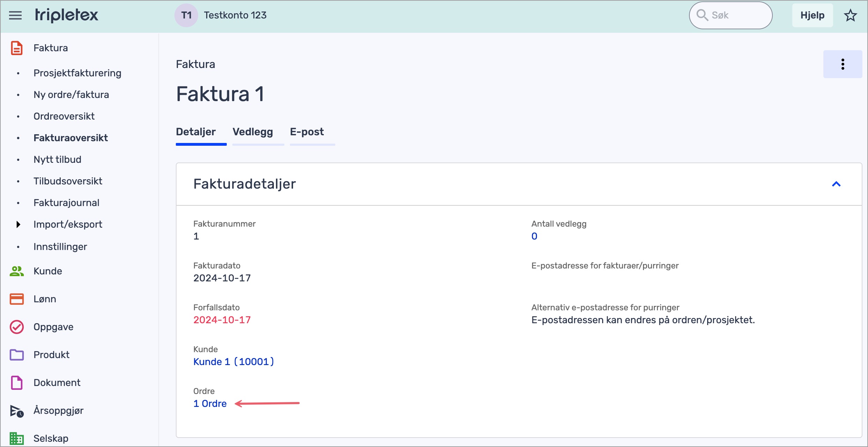Click the T1 account avatar

(x=186, y=15)
